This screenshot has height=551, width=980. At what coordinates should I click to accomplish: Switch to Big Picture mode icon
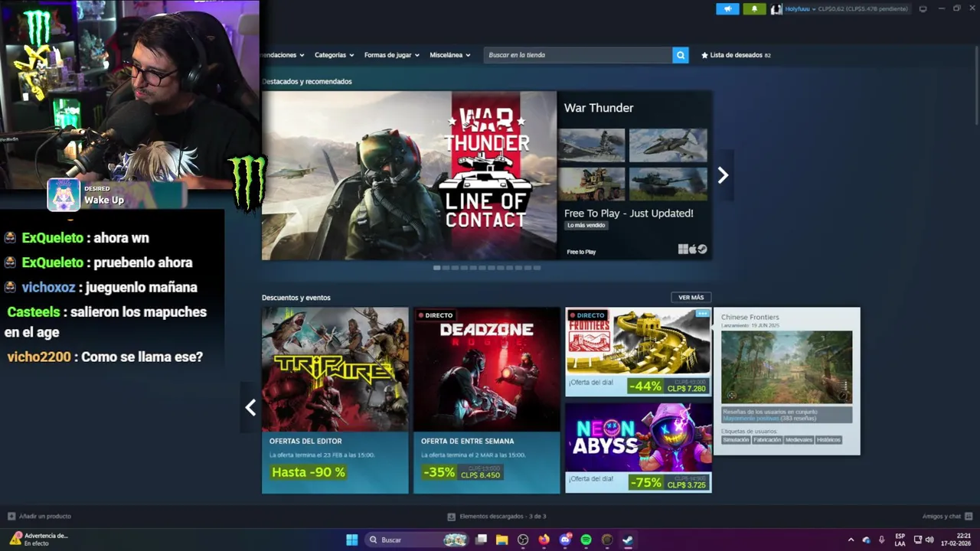tap(923, 9)
